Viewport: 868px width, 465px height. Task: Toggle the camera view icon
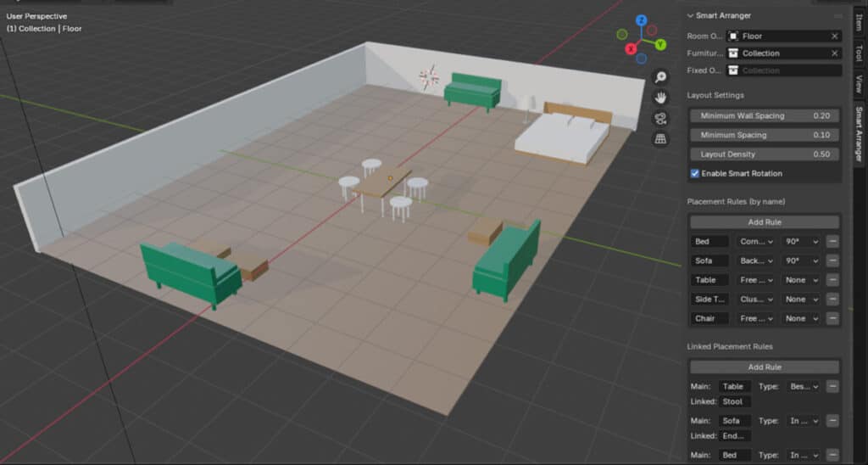click(x=660, y=119)
